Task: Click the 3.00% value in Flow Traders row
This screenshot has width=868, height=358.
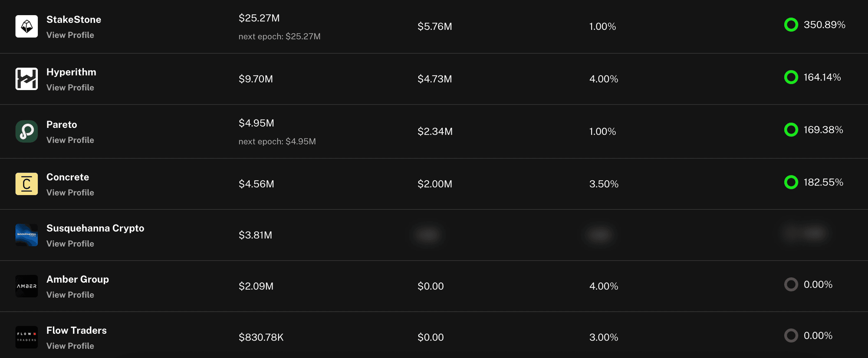Action: 604,337
